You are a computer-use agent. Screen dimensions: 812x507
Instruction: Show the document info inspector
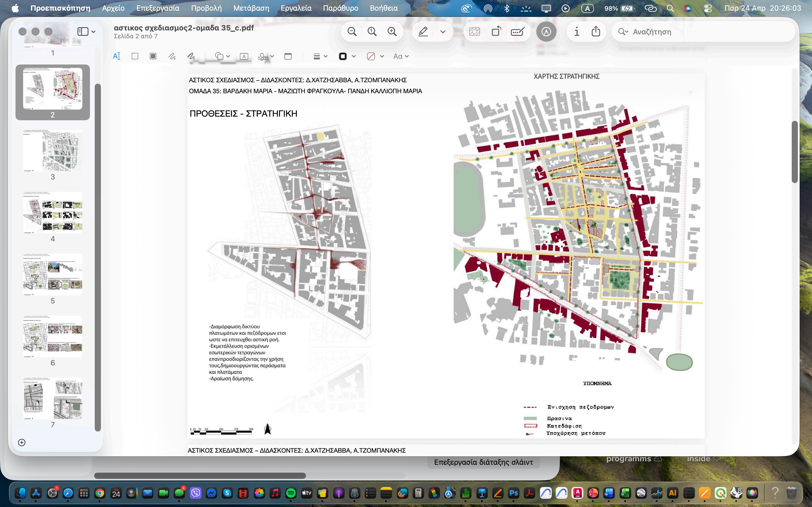577,32
